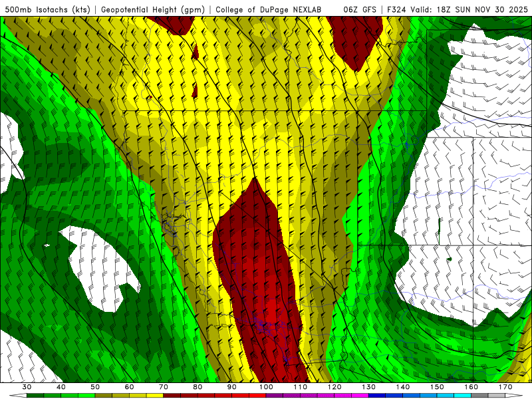Click the legend label '130'
This screenshot has width=532, height=399.
(x=369, y=387)
